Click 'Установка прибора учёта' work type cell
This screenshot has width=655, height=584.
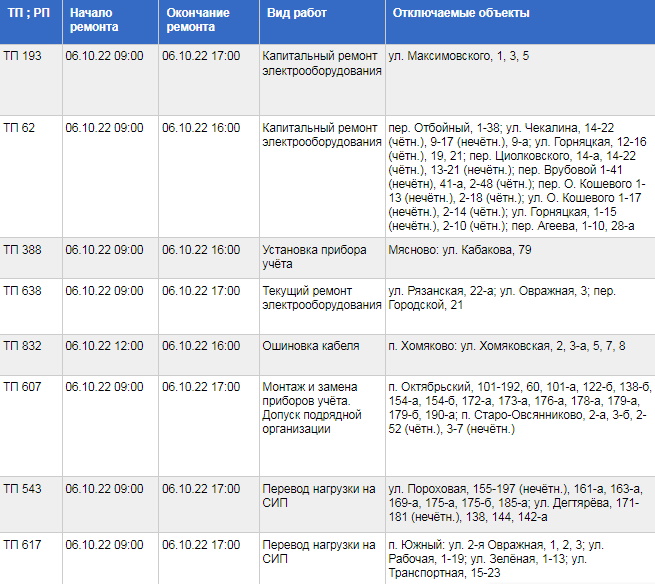[x=314, y=257]
